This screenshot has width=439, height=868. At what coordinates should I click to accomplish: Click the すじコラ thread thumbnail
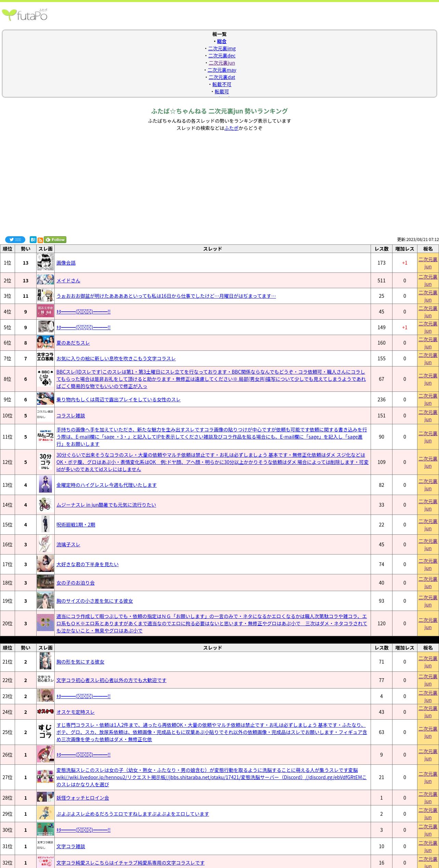(x=45, y=732)
